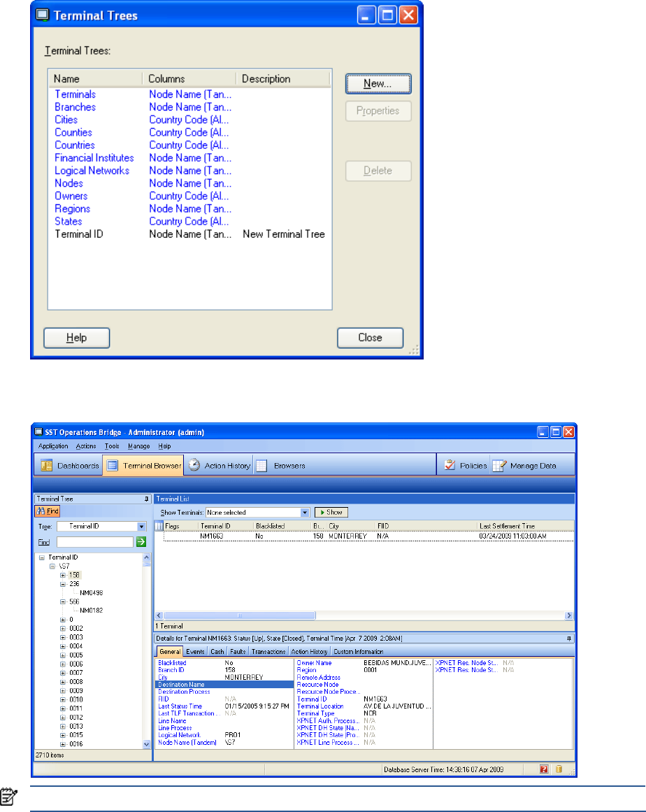Open the Show Terminals dropdown
This screenshot has width=646, height=812.
(x=304, y=512)
